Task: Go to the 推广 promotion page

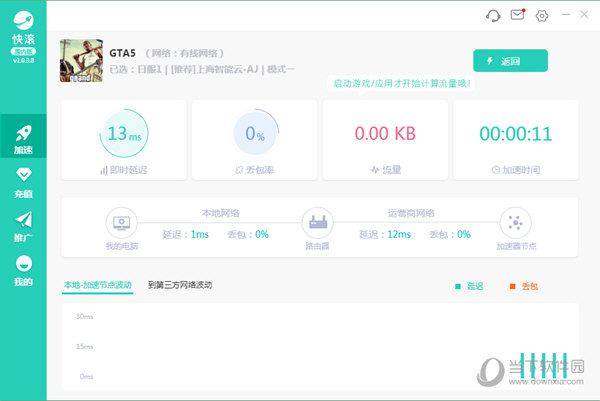Action: 23,227
